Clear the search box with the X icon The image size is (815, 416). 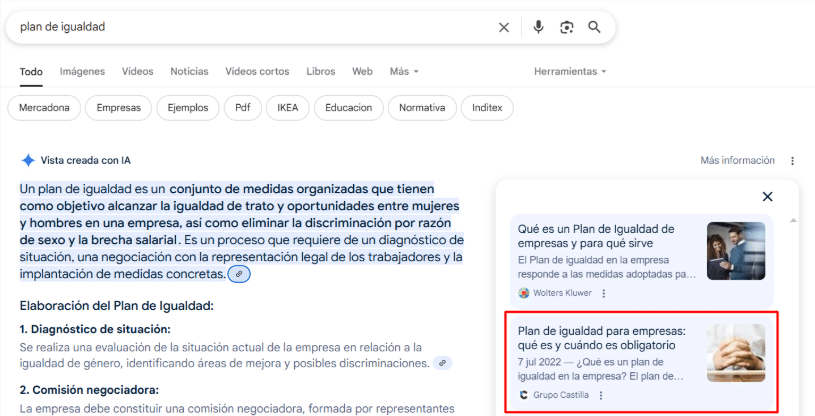(504, 28)
